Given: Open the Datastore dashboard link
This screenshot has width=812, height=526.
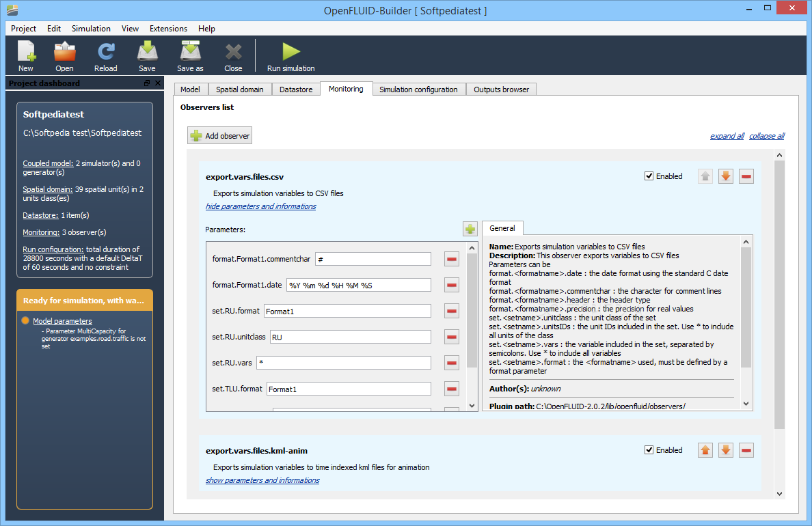Looking at the screenshot, I should (40, 215).
